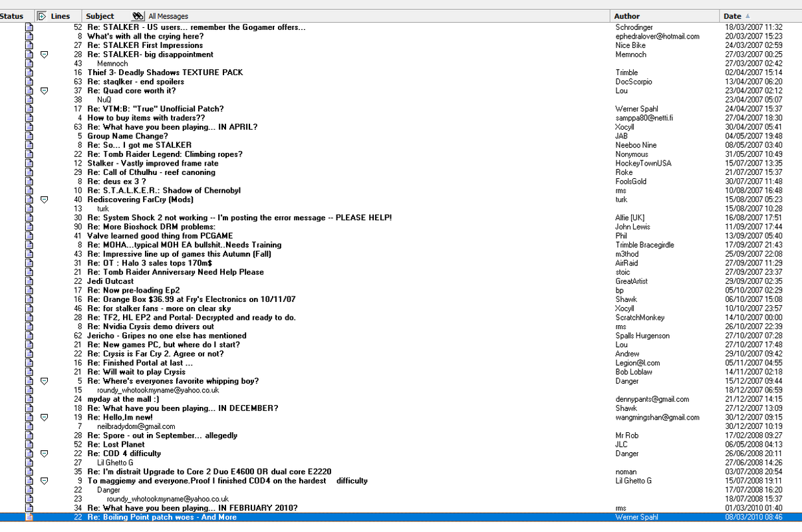Click message icon for 'Re: More Bioshock DRM problems:'

pyautogui.click(x=29, y=227)
